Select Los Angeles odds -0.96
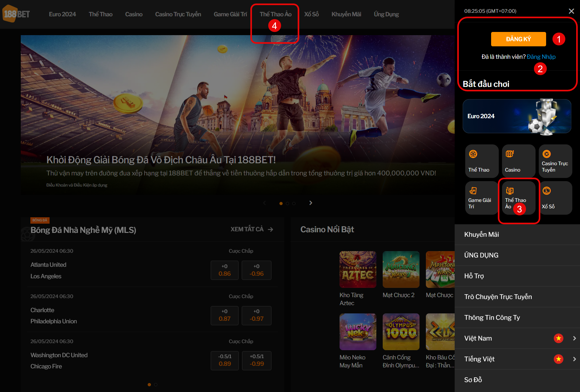This screenshot has width=580, height=392. tap(256, 270)
